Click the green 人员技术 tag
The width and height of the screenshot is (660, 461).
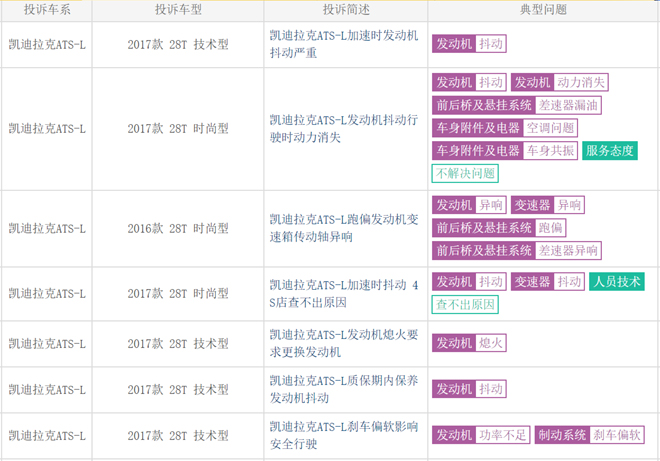point(617,282)
